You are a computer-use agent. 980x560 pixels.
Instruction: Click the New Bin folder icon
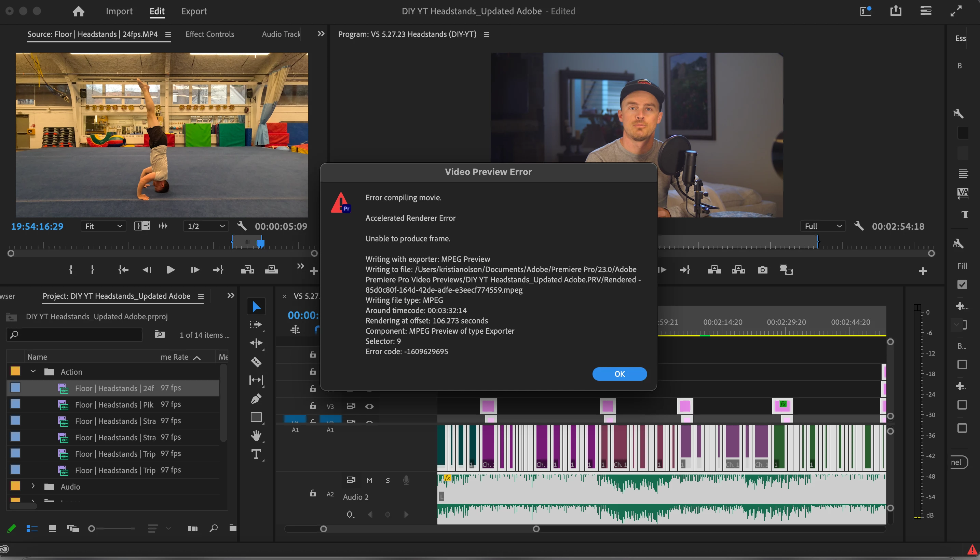click(x=232, y=528)
